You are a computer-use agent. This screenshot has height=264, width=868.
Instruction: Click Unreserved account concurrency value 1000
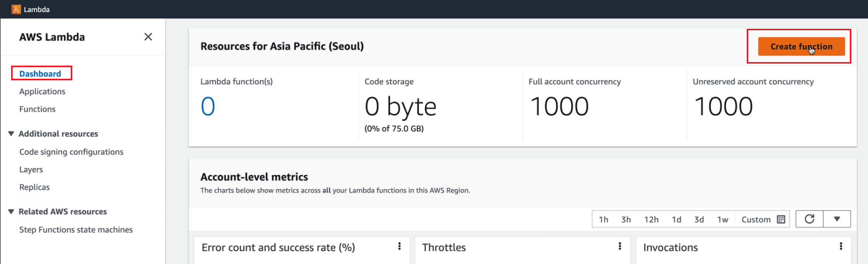coord(724,107)
